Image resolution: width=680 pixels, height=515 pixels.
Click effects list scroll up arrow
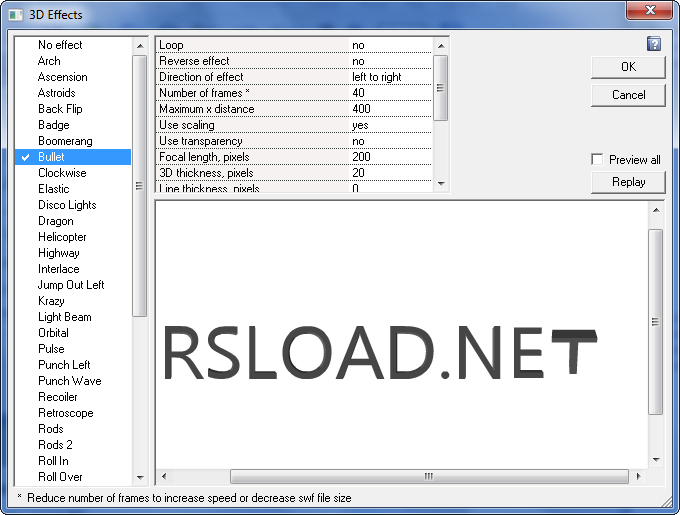click(x=140, y=46)
